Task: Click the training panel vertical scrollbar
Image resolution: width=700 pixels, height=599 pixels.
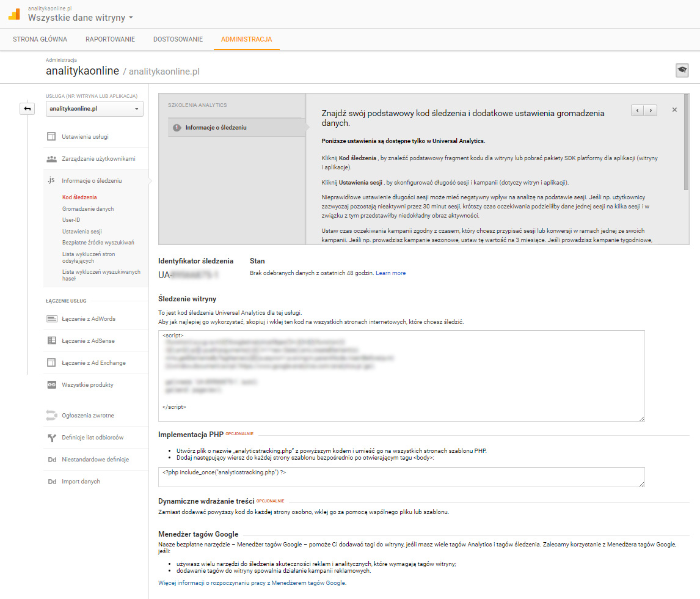Action: point(686,142)
